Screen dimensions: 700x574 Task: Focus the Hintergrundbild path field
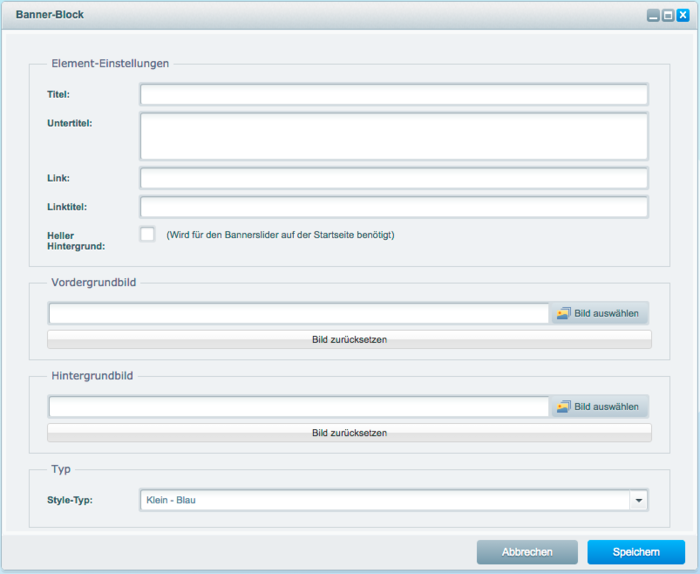point(298,407)
